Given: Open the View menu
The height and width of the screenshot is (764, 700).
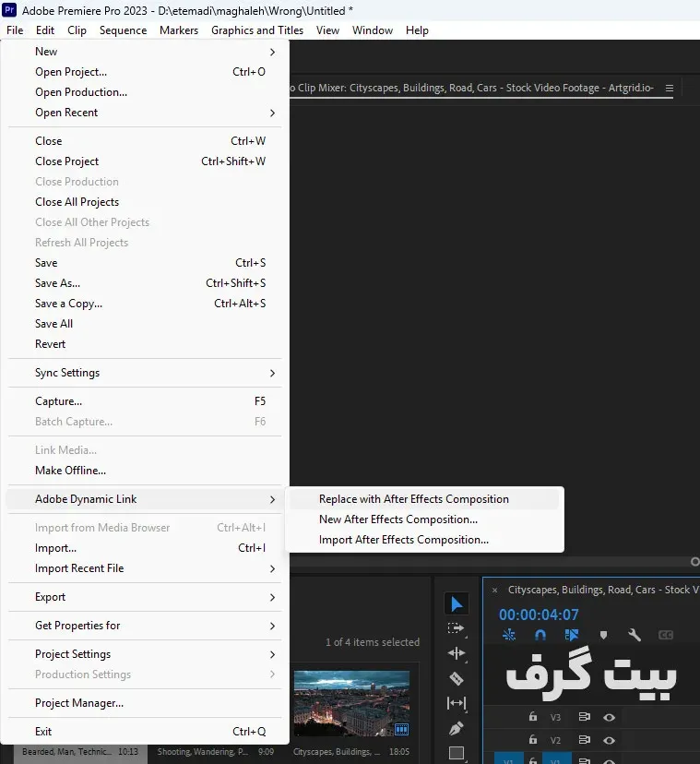Looking at the screenshot, I should [x=327, y=30].
